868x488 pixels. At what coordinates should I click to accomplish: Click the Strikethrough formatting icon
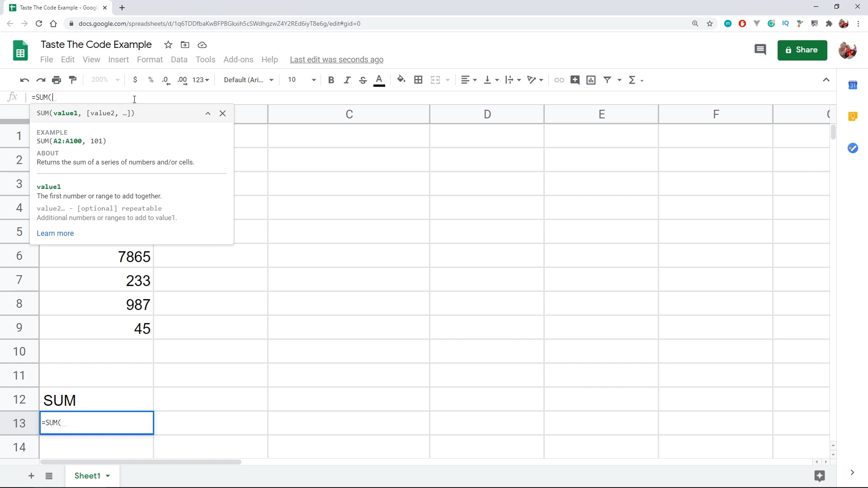tap(363, 80)
